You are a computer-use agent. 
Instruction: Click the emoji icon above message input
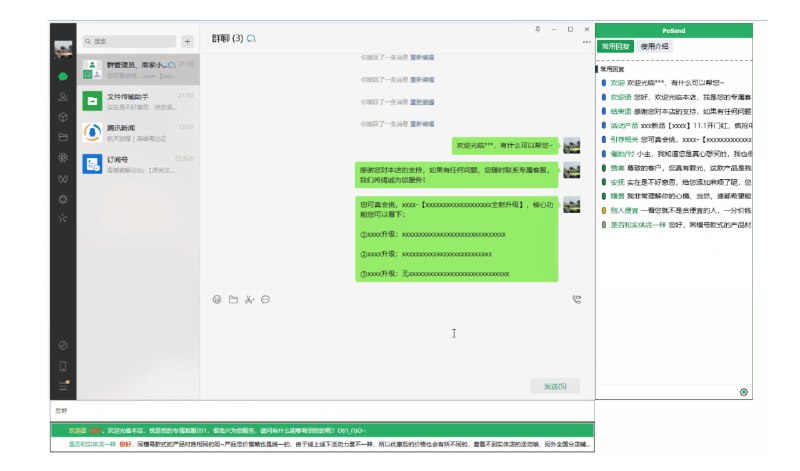point(217,299)
